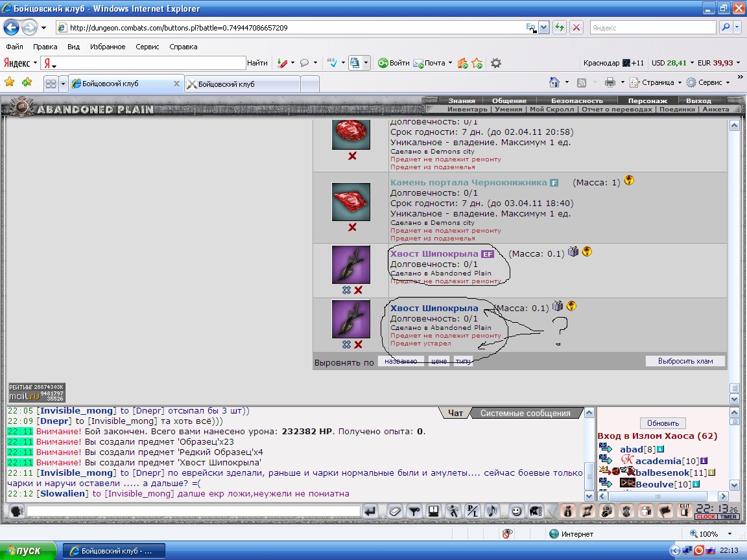Viewport: 747px width, 560px height.
Task: Click the пуск Start button
Action: pyautogui.click(x=28, y=551)
